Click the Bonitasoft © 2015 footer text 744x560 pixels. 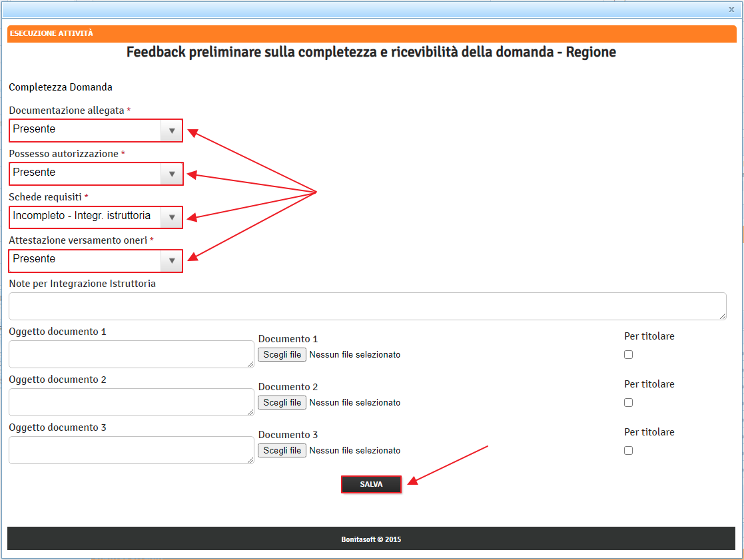[371, 539]
